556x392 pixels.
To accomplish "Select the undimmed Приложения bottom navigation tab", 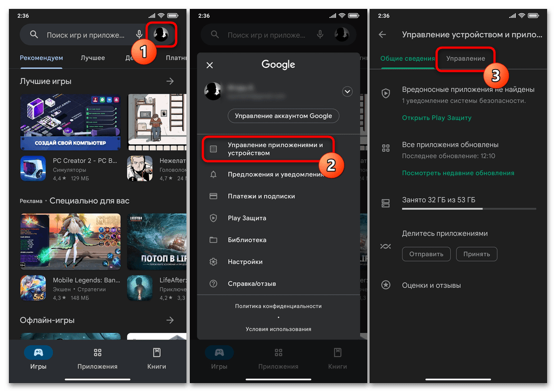I will 97,358.
